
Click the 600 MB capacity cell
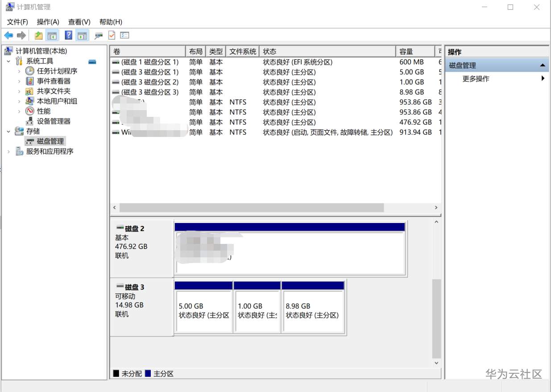coord(411,62)
